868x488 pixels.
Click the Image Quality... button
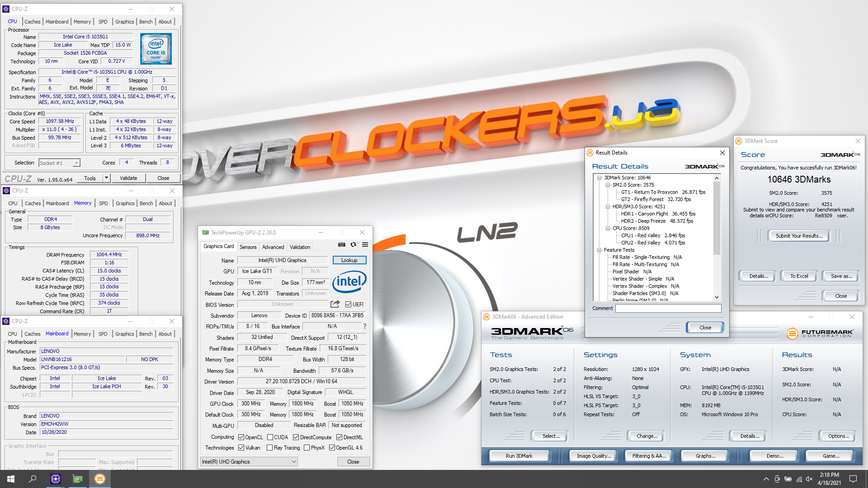tap(594, 456)
